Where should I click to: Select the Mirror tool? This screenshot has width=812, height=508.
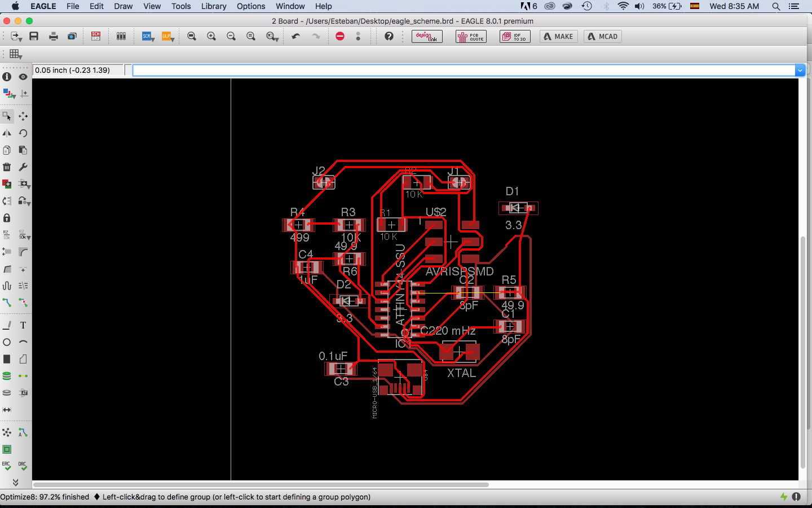[x=7, y=133]
